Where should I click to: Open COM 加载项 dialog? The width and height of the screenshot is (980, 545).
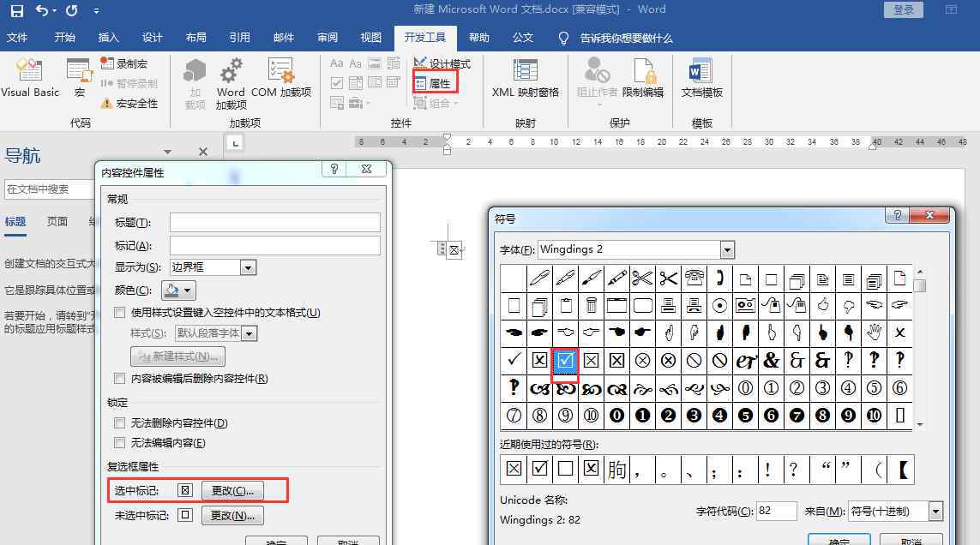pyautogui.click(x=280, y=77)
